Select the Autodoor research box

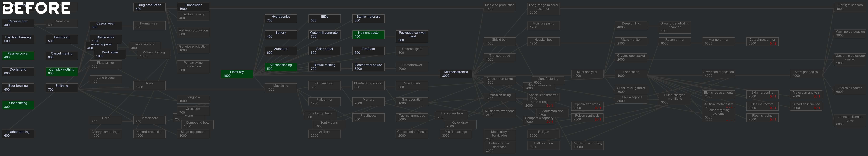(281, 51)
